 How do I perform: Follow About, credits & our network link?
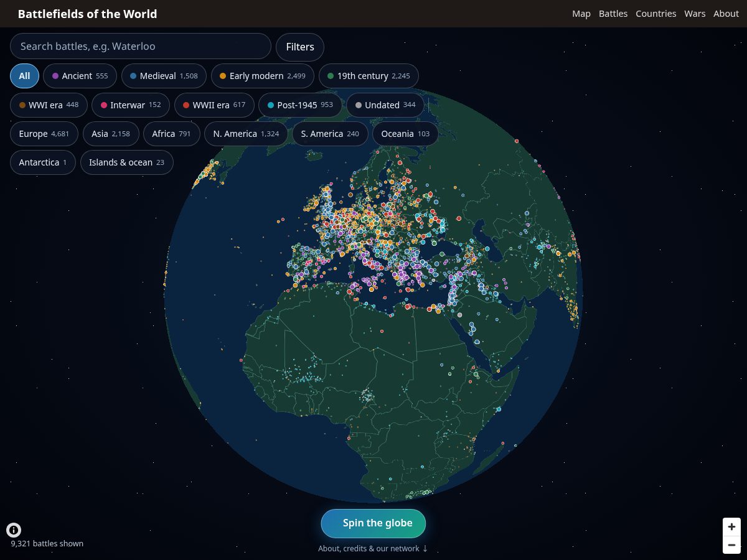[x=373, y=549]
